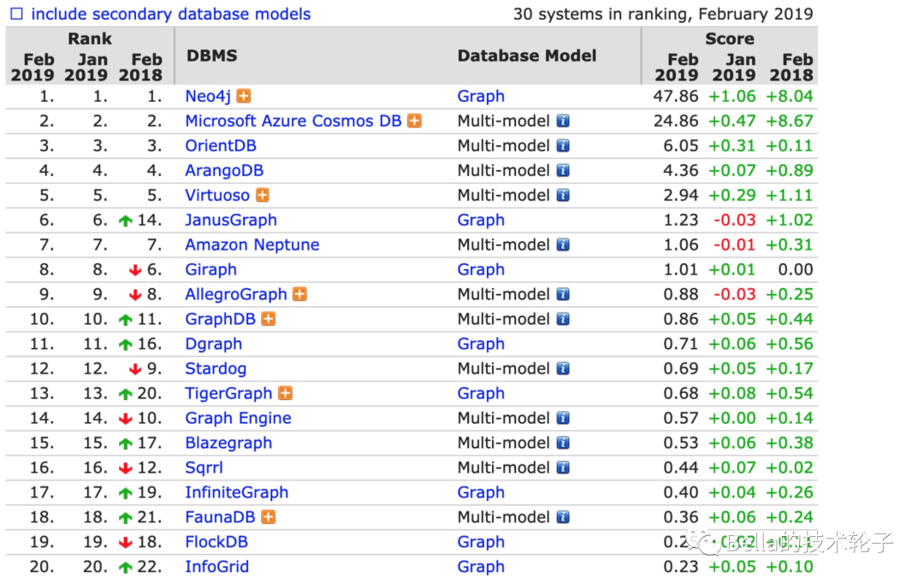Open the Blazegraph link
Screen dimensions: 924x583
tap(228, 442)
